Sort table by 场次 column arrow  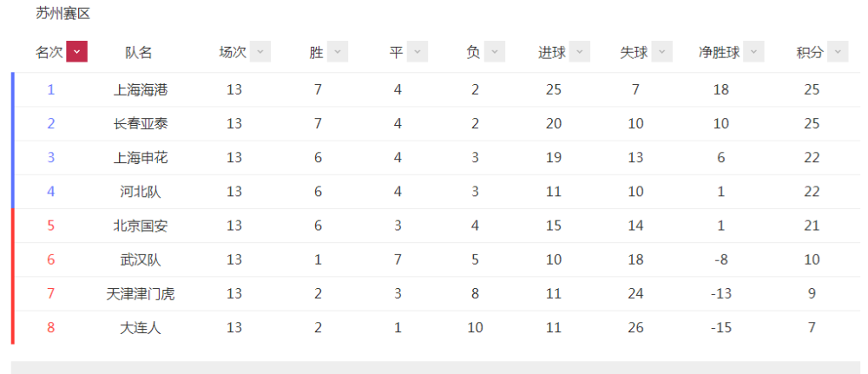click(x=260, y=52)
